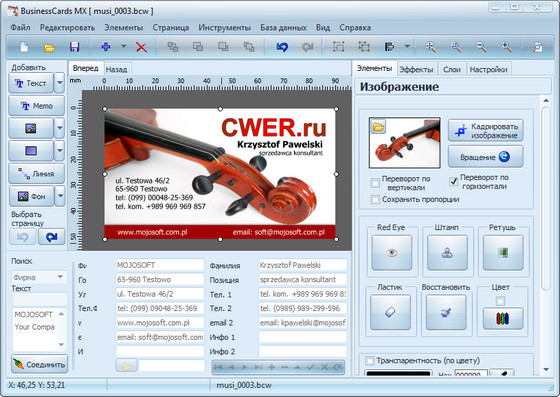
Task: Add a rectangle shape element from the Добавить panel
Action: coord(31,151)
